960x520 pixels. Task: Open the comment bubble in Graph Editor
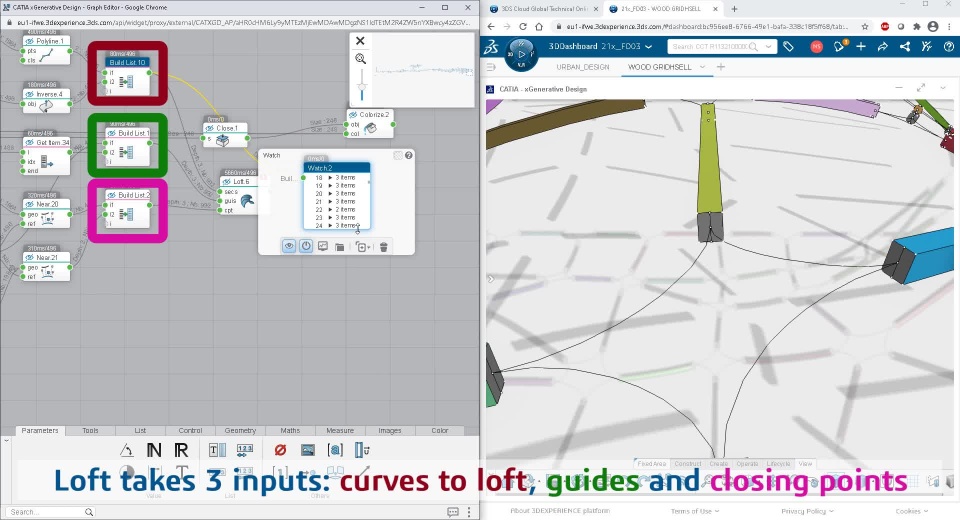tap(453, 512)
